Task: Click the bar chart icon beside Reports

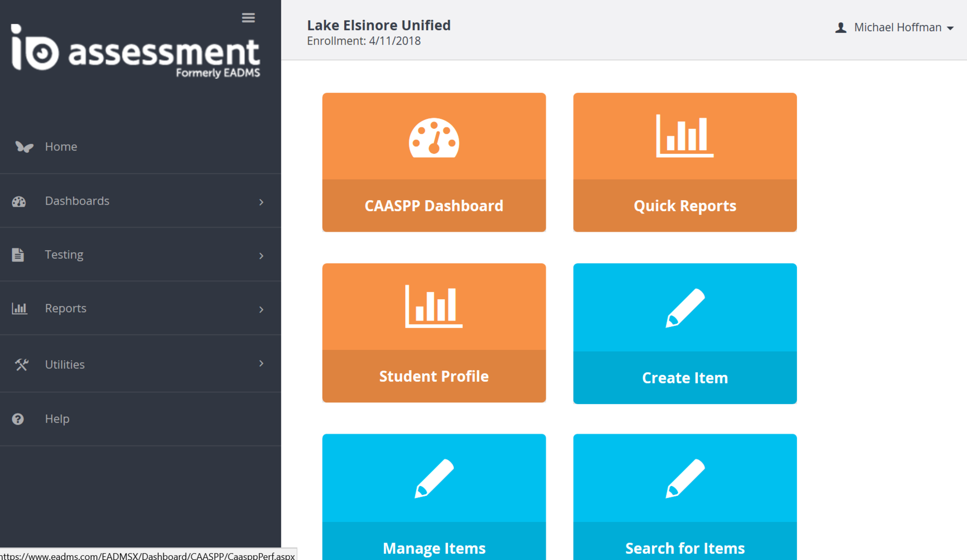Action: [x=19, y=309]
